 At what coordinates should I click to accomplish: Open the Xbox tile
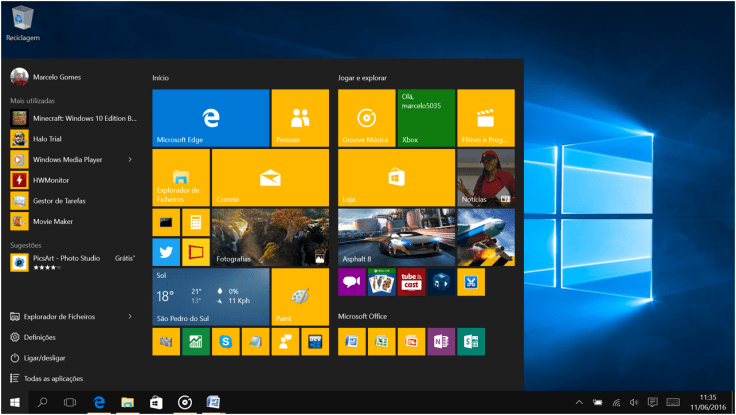click(x=425, y=117)
